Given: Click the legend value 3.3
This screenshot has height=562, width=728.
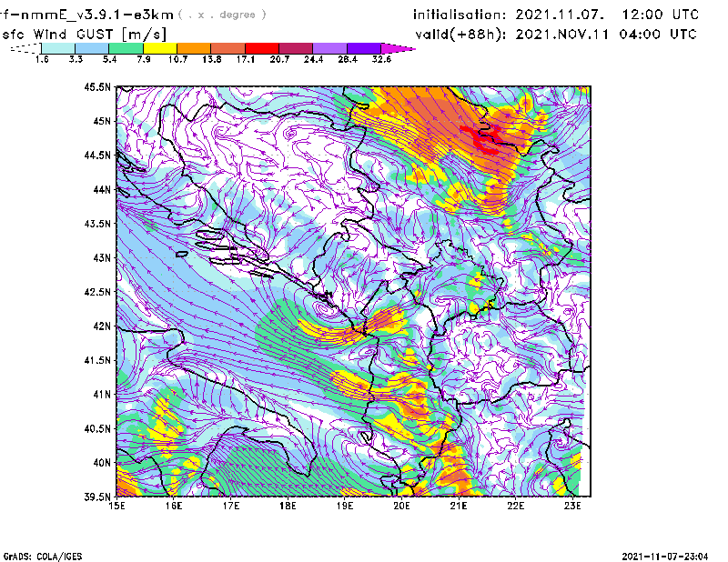Looking at the screenshot, I should click(76, 59).
